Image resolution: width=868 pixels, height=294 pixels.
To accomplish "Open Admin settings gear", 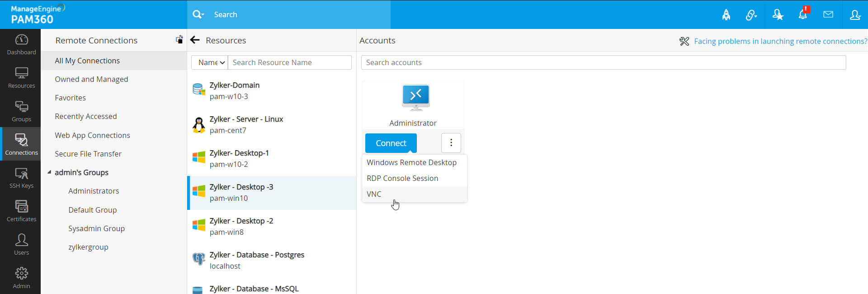I will (21, 278).
